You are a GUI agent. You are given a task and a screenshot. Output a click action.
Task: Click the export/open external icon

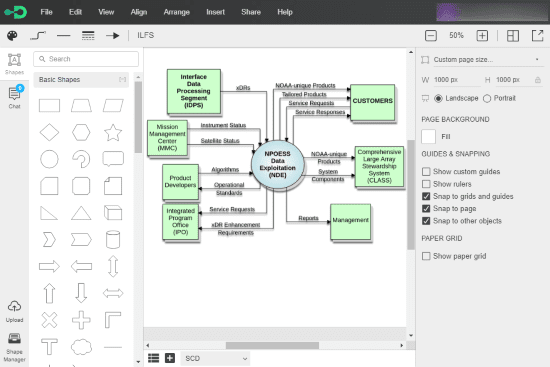pyautogui.click(x=538, y=35)
